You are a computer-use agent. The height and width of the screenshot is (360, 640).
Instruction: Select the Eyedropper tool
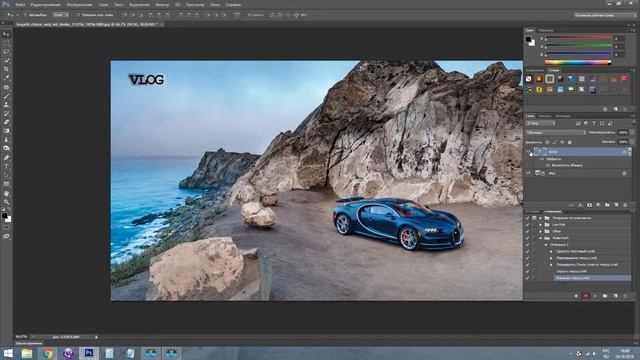6,78
